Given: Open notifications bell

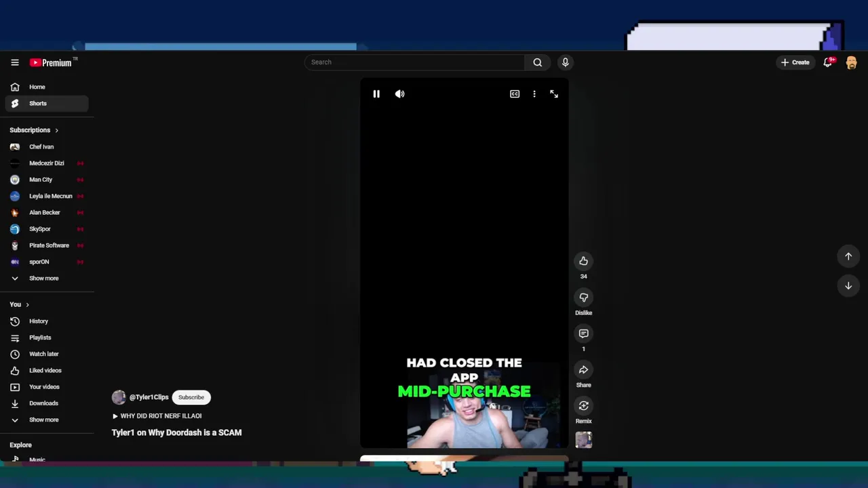Looking at the screenshot, I should point(828,62).
